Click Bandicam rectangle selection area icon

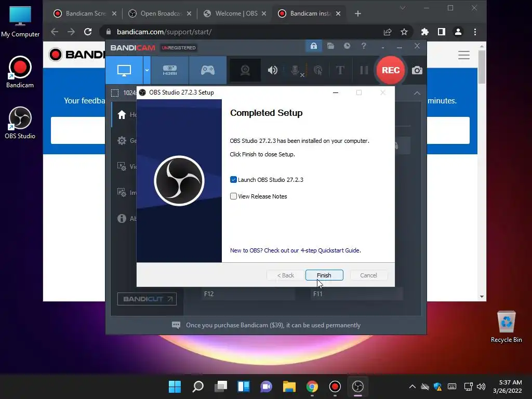point(115,93)
